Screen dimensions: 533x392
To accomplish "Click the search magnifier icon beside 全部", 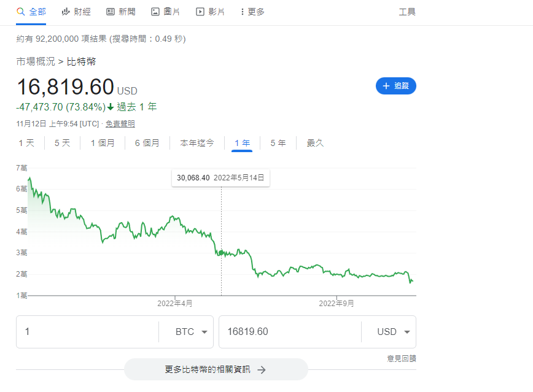I will pos(20,12).
